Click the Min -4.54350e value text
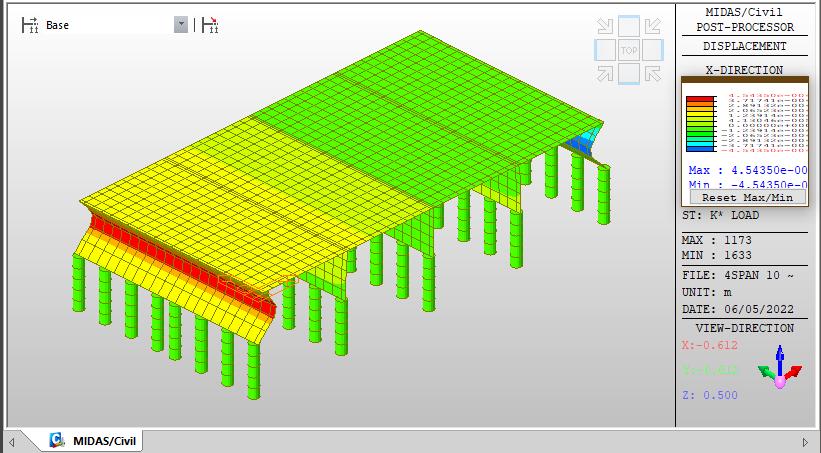 (x=748, y=184)
